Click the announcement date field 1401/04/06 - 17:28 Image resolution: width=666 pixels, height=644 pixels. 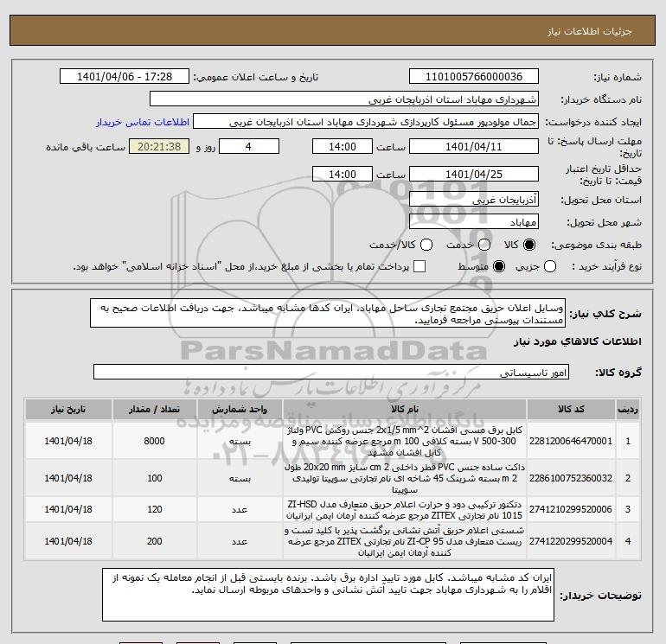(x=125, y=76)
